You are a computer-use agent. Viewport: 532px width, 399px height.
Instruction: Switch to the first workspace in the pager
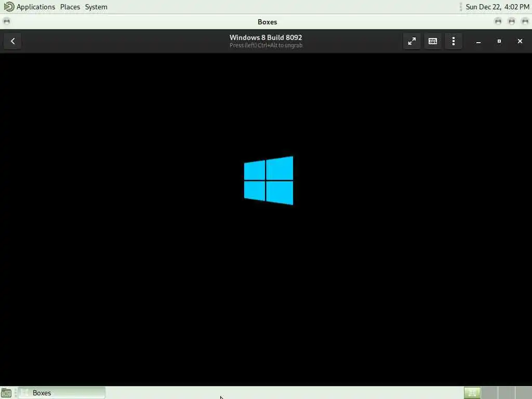(472, 393)
